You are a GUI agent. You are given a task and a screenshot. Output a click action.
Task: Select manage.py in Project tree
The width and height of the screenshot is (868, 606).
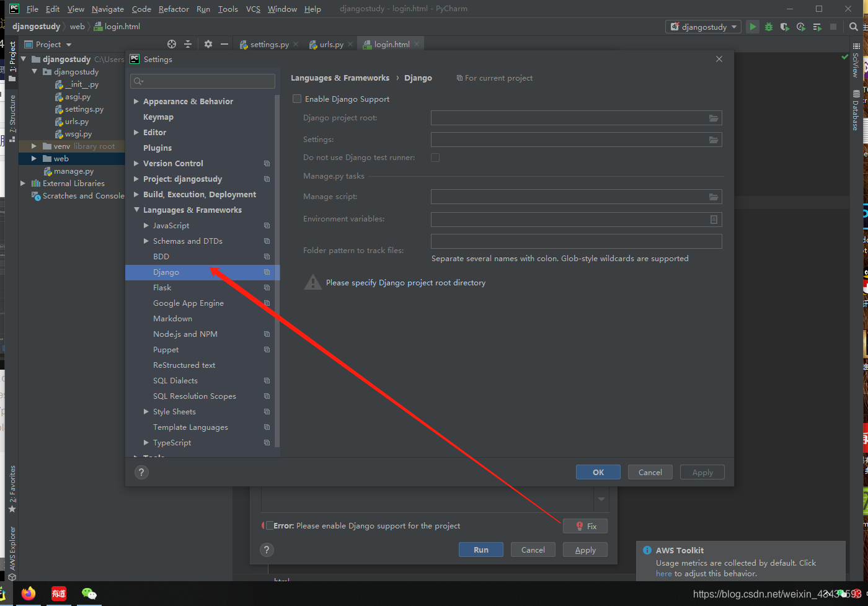click(73, 171)
